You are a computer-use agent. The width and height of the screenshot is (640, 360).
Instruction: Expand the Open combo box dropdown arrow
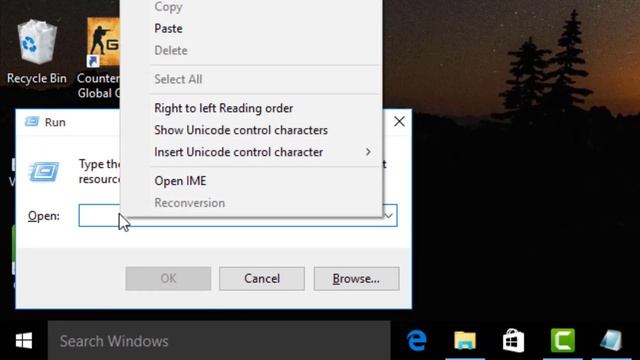[x=389, y=216]
